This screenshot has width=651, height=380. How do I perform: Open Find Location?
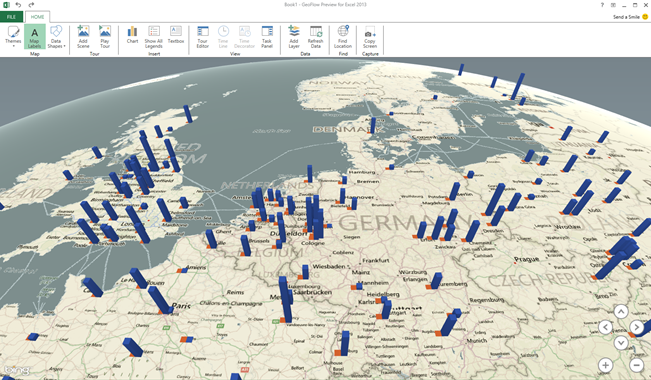click(x=343, y=37)
